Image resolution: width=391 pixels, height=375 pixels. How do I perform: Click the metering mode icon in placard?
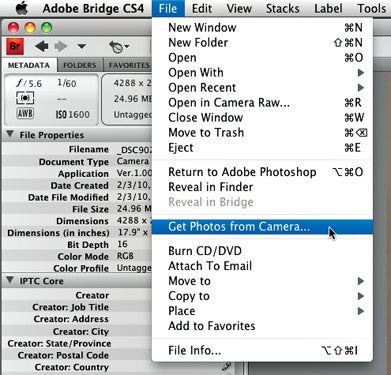pyautogui.click(x=25, y=98)
